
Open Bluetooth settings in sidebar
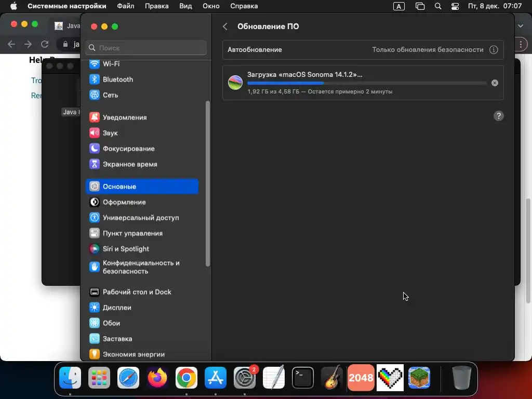coord(142,79)
